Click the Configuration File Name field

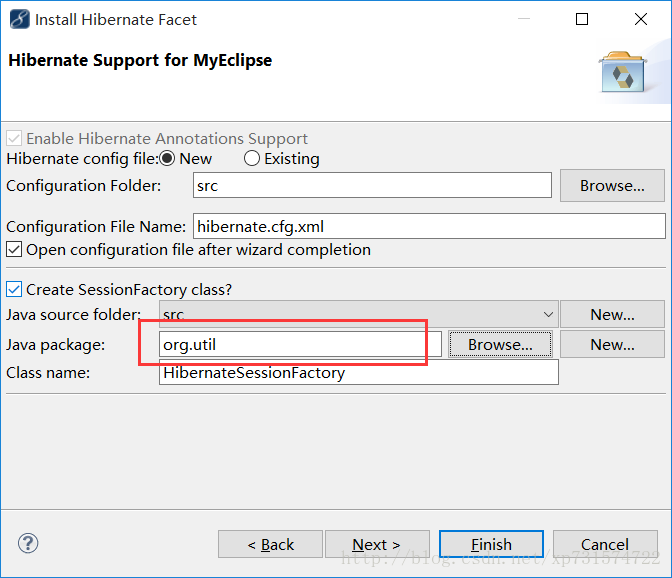click(x=429, y=226)
